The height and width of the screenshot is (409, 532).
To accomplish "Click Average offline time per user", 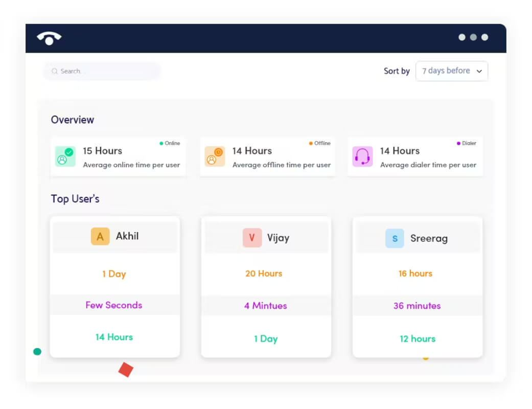I will [281, 165].
